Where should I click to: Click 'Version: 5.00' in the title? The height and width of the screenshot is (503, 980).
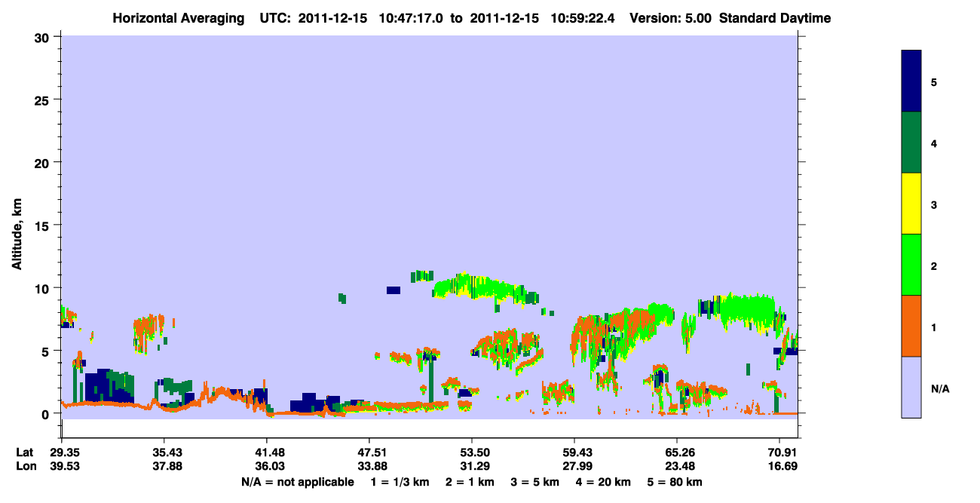click(670, 18)
